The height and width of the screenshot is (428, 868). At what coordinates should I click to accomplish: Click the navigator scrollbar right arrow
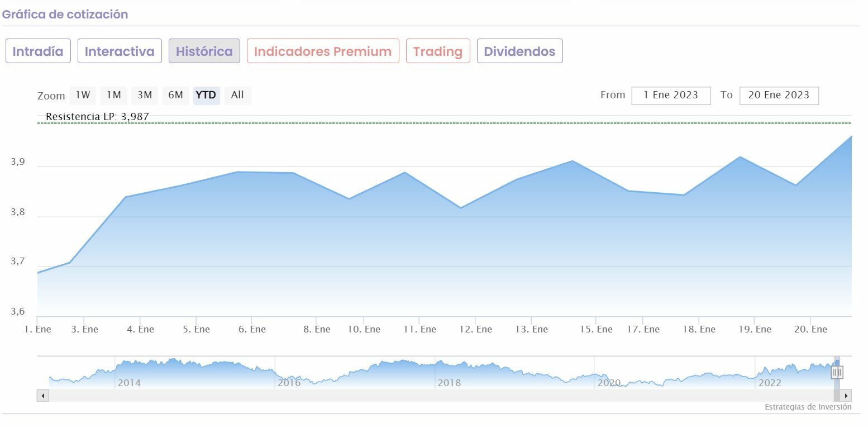pos(846,396)
